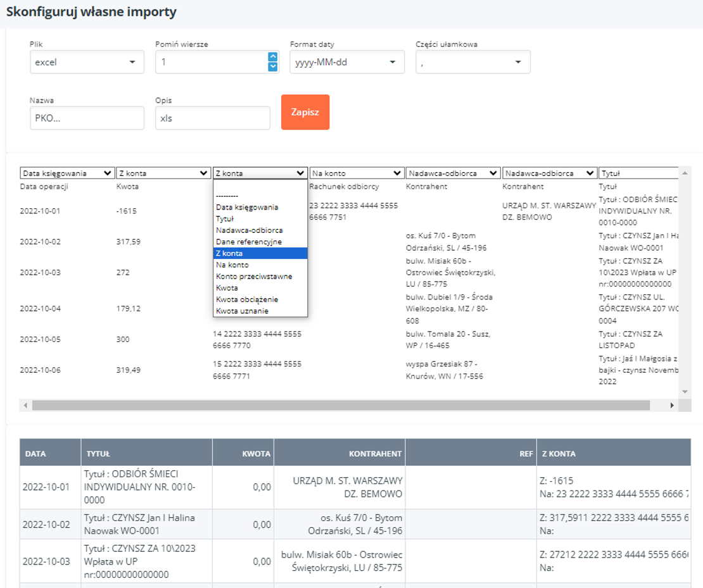Click the vertical scrollbar down arrow
The width and height of the screenshot is (703, 588).
click(685, 392)
